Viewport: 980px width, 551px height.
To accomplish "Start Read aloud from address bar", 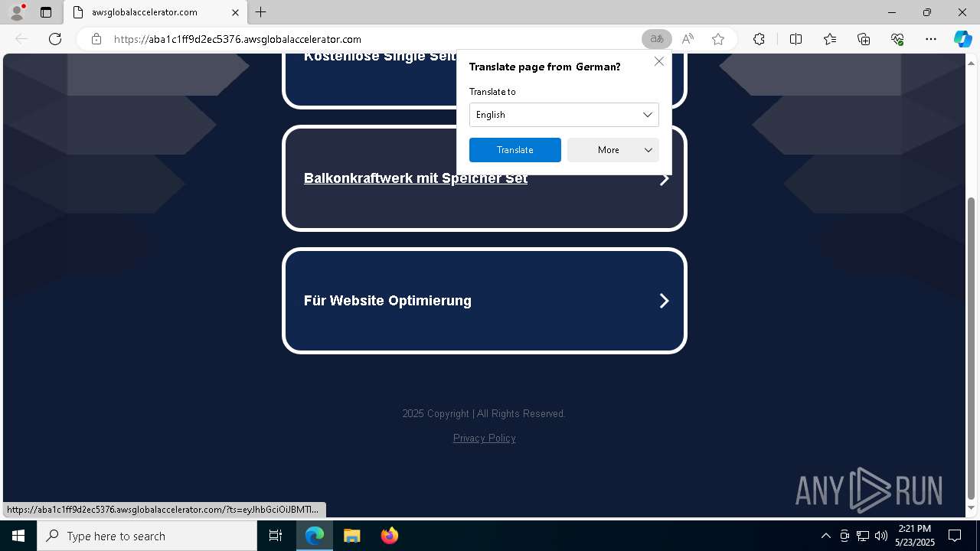I will coord(688,39).
